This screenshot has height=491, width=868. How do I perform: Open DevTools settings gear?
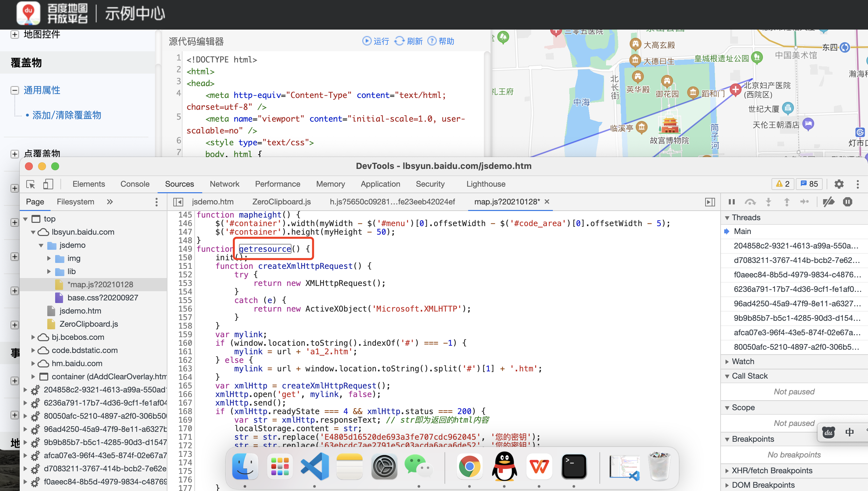coord(839,184)
